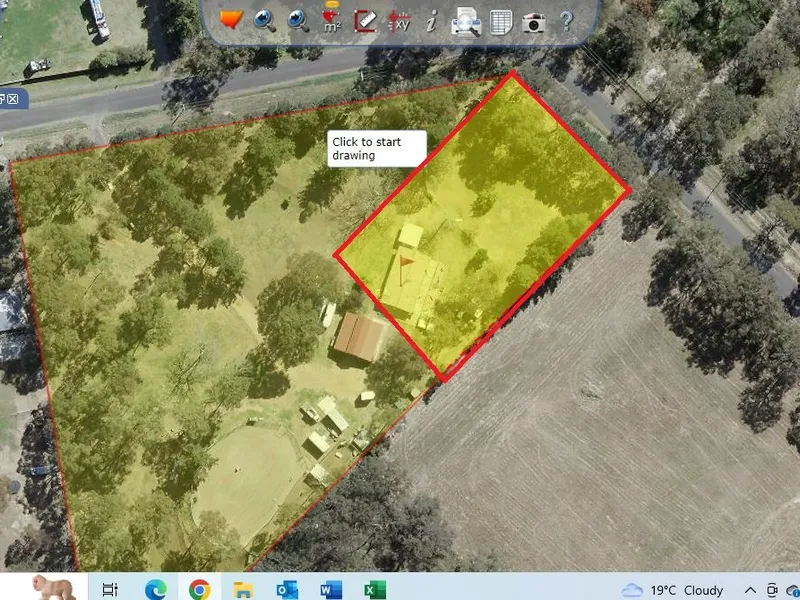The width and height of the screenshot is (800, 600).
Task: Open Outlook from the taskbar
Action: pyautogui.click(x=288, y=589)
